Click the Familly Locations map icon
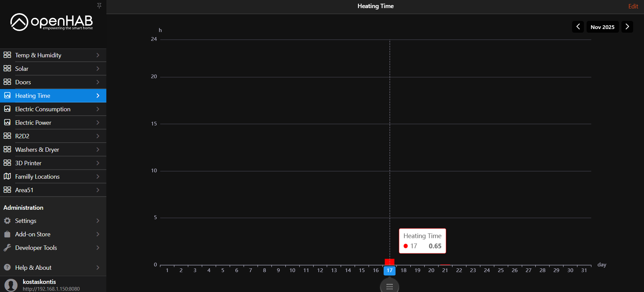The image size is (644, 292). [7, 176]
